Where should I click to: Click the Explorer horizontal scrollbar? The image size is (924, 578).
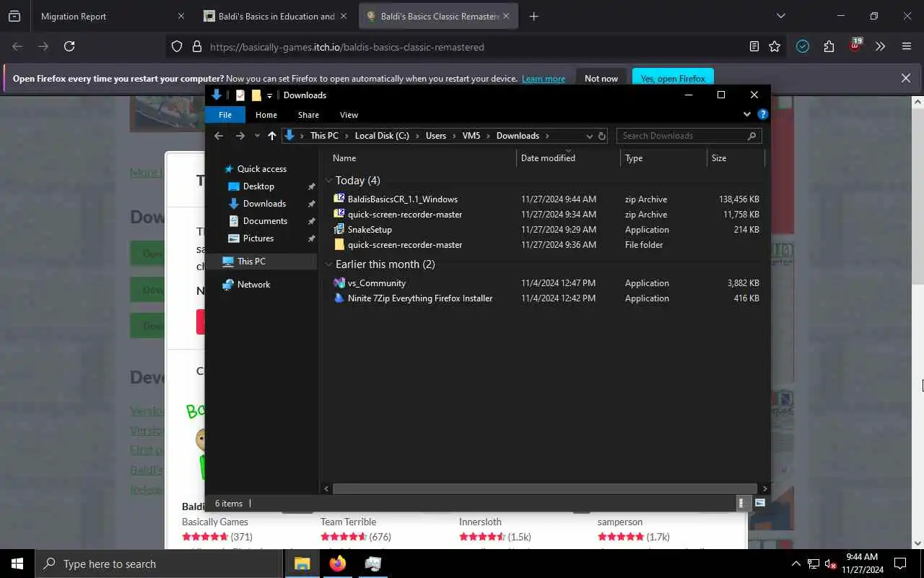click(544, 488)
